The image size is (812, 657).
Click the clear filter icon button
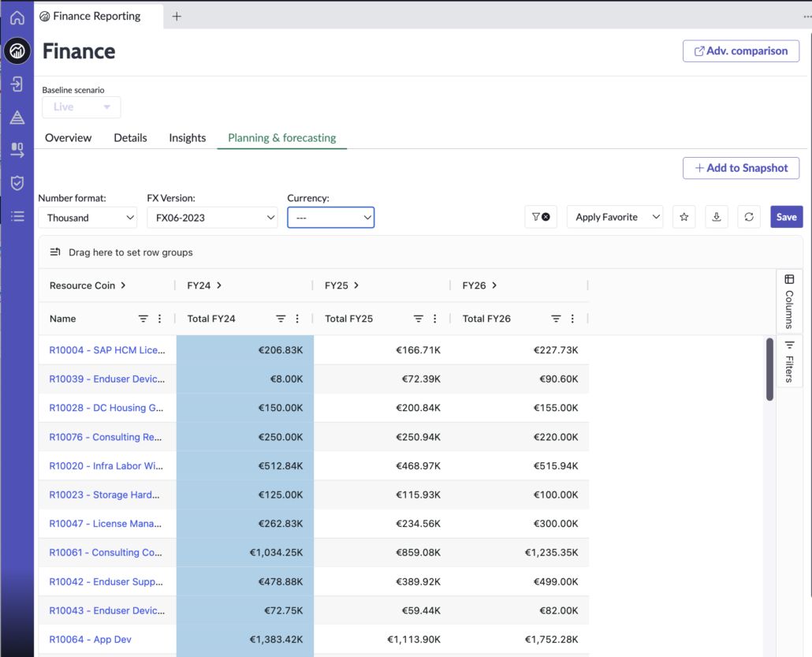pyautogui.click(x=541, y=217)
